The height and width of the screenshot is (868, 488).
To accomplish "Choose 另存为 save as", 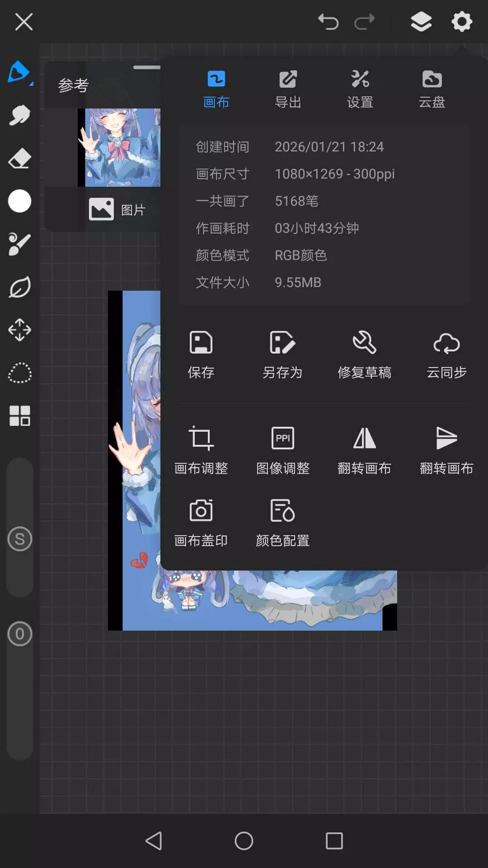I will coord(282,355).
